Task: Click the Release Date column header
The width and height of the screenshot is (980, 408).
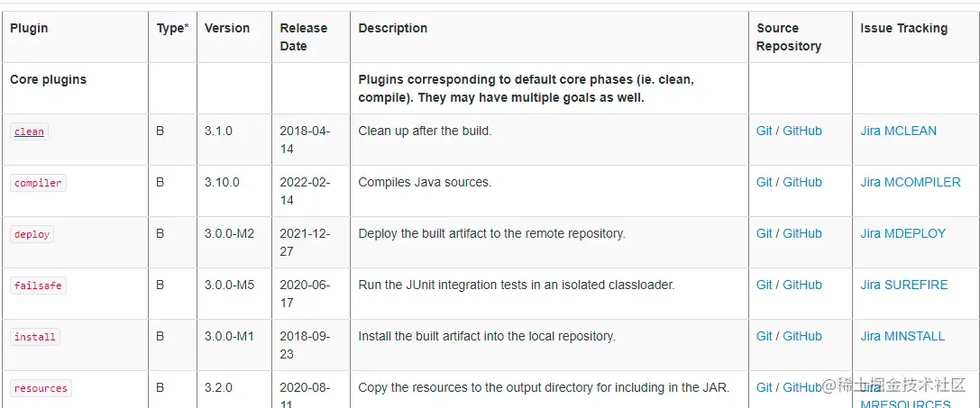Action: 303,37
